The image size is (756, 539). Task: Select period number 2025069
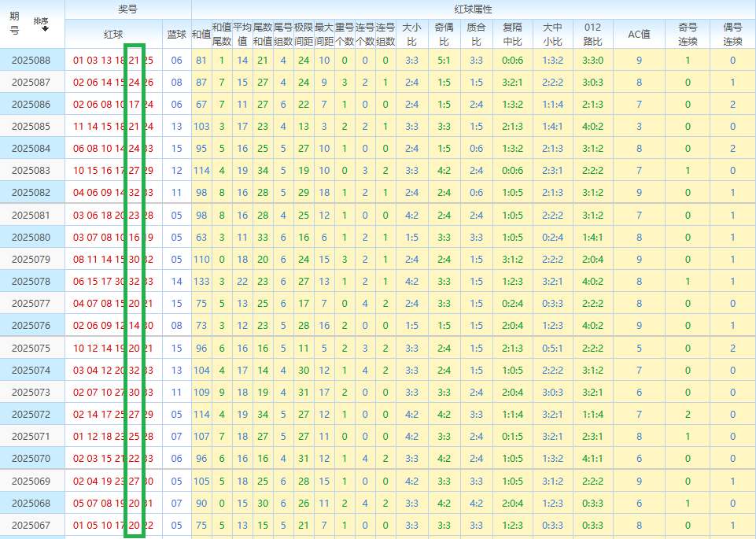(x=31, y=481)
